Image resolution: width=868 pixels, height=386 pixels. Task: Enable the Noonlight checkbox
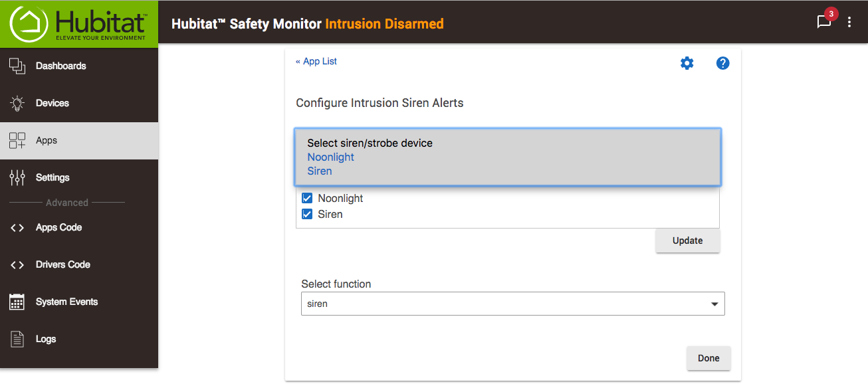point(307,197)
